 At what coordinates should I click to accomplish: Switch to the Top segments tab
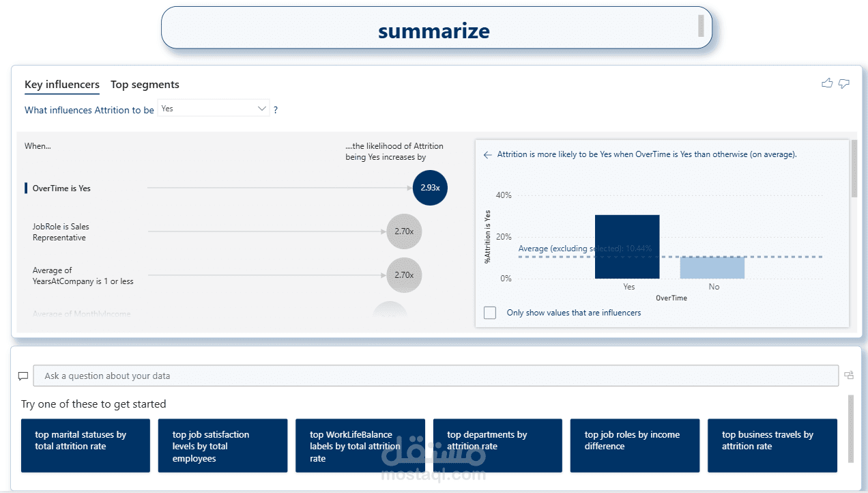pyautogui.click(x=145, y=85)
